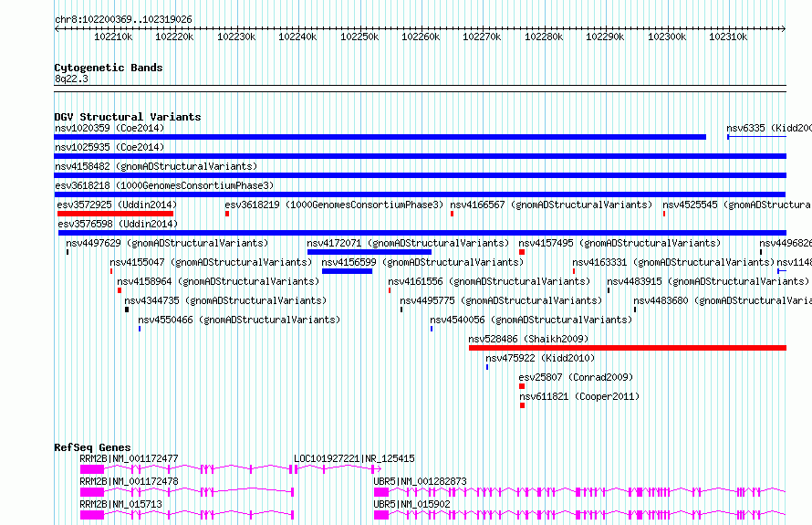
Task: Open variant esv3576598 (Uddin2014)
Action: [x=118, y=224]
